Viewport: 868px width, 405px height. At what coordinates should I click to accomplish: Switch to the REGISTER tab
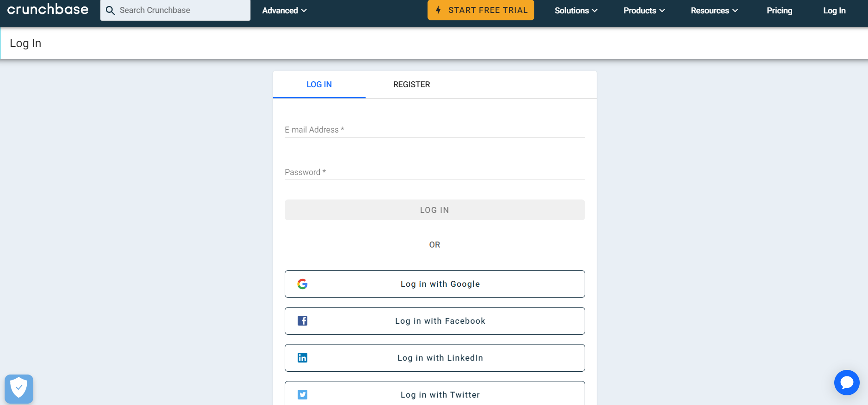tap(411, 85)
